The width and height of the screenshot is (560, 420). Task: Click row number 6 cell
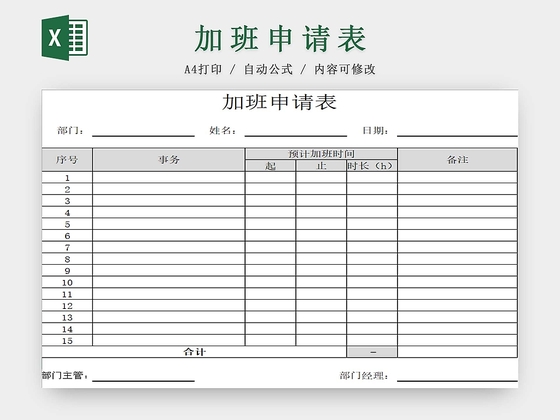67,236
